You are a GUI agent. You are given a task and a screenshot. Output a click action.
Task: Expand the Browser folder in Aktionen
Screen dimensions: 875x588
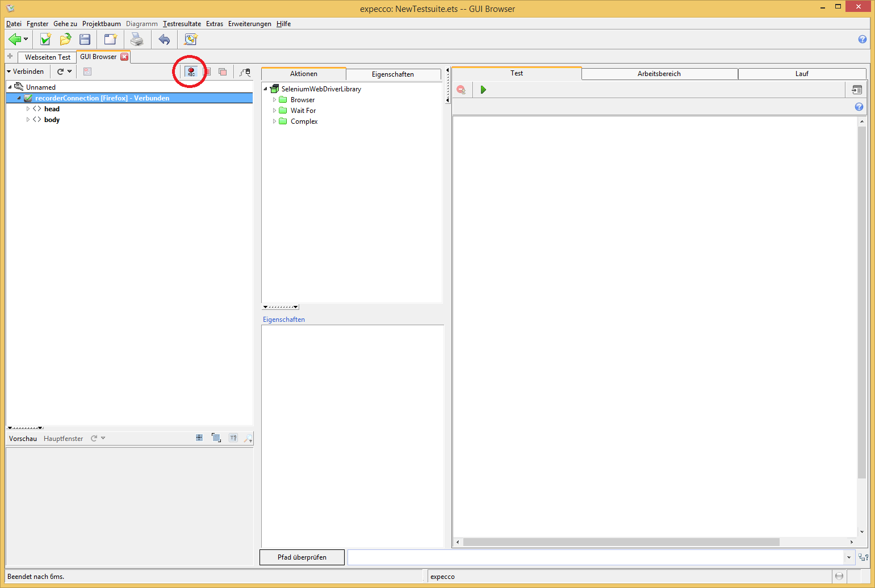pos(274,100)
